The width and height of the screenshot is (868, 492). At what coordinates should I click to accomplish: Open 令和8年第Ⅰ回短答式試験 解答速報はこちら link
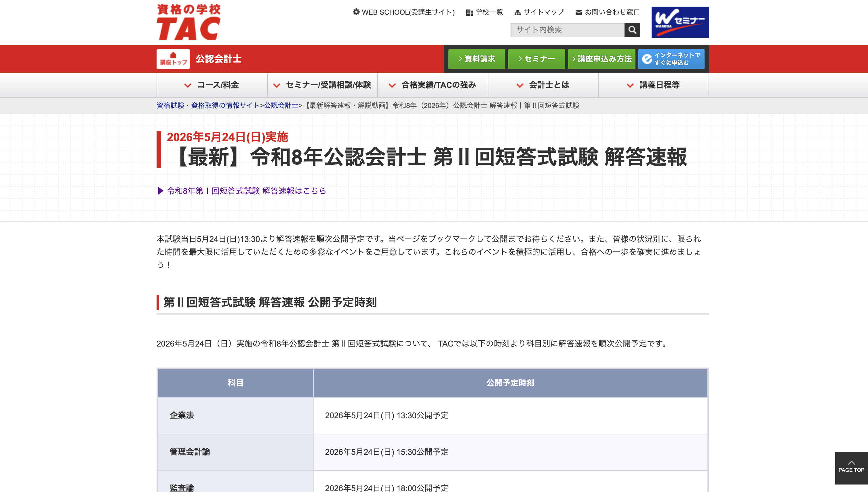coord(246,191)
